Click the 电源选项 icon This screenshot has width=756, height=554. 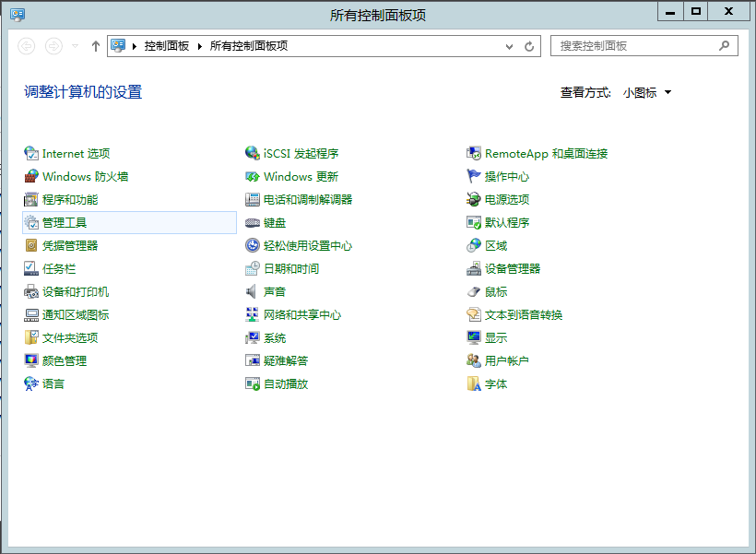(474, 200)
